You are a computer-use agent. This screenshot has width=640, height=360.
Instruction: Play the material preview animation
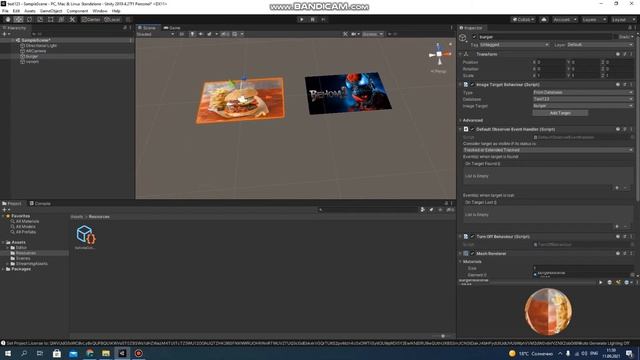click(x=600, y=282)
